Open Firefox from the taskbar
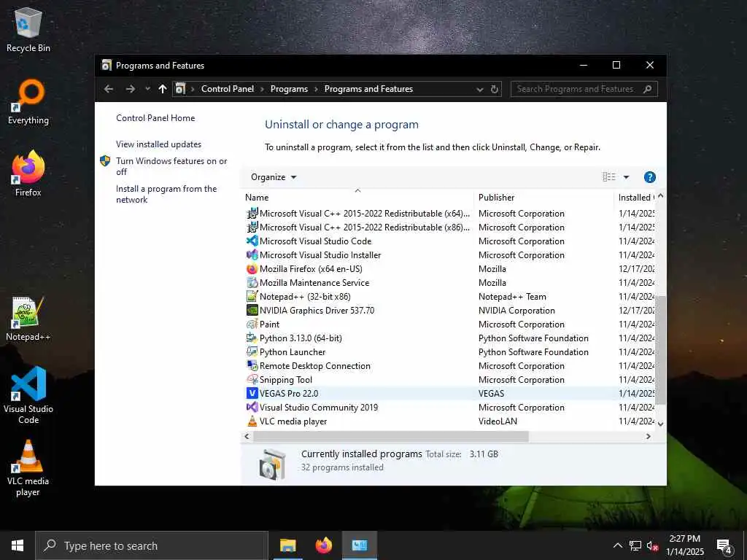 pyautogui.click(x=324, y=545)
